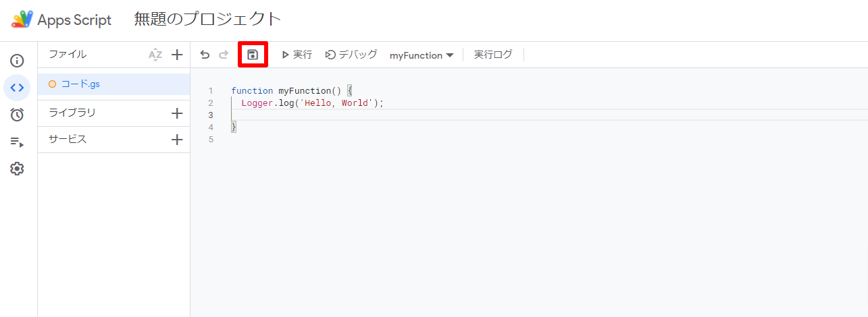Open the Executions list icon in sidebar
This screenshot has height=317, width=868.
[x=17, y=142]
